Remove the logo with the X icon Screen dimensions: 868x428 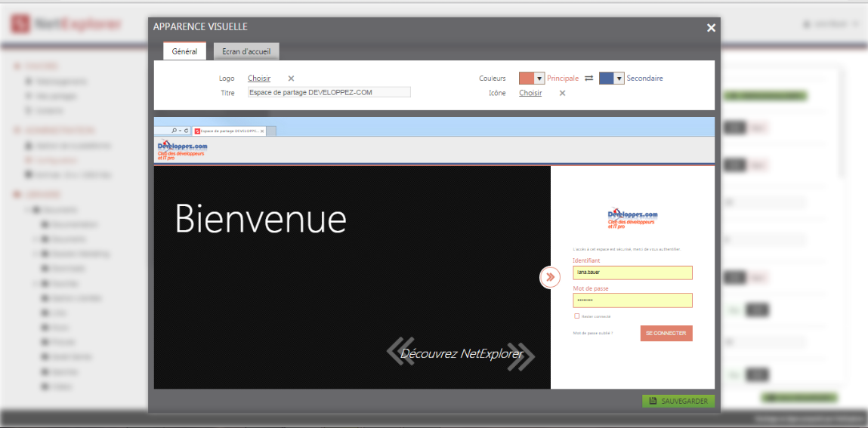point(291,79)
